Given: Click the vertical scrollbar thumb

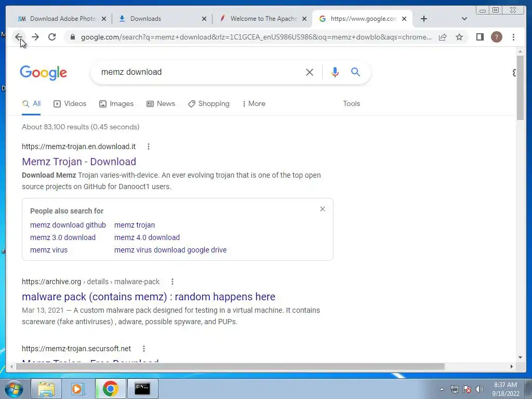Looking at the screenshot, I should [x=520, y=87].
